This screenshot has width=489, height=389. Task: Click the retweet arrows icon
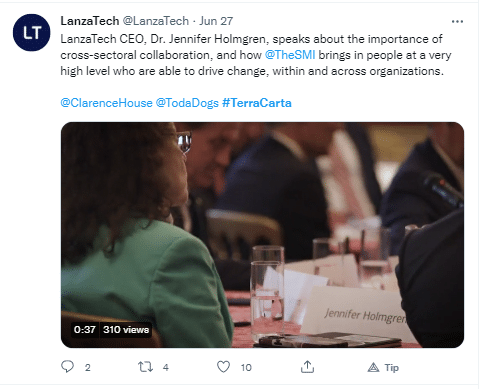point(145,367)
